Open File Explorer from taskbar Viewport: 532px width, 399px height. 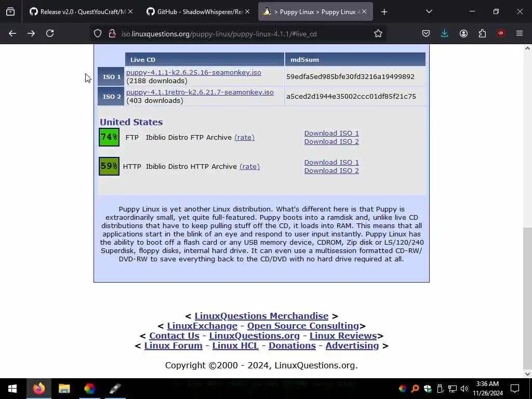(x=64, y=389)
